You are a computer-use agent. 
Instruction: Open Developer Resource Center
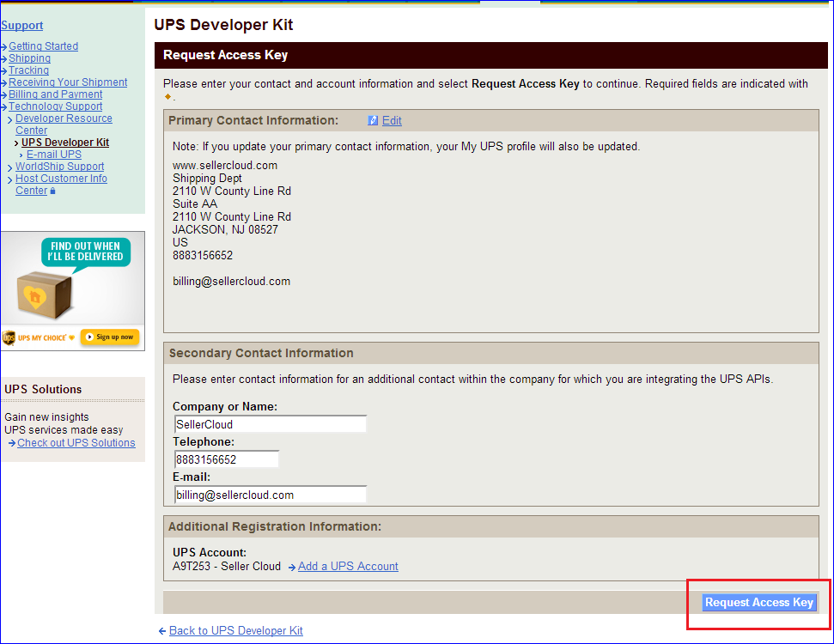click(64, 125)
